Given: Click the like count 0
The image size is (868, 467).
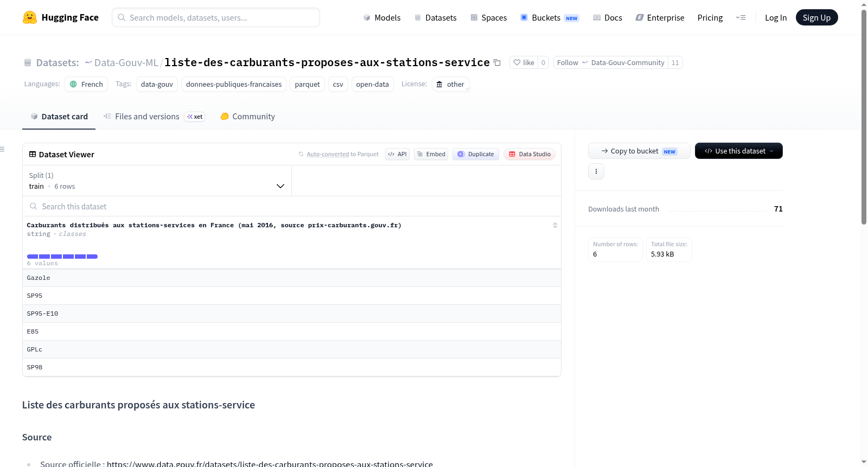Looking at the screenshot, I should pyautogui.click(x=543, y=62).
